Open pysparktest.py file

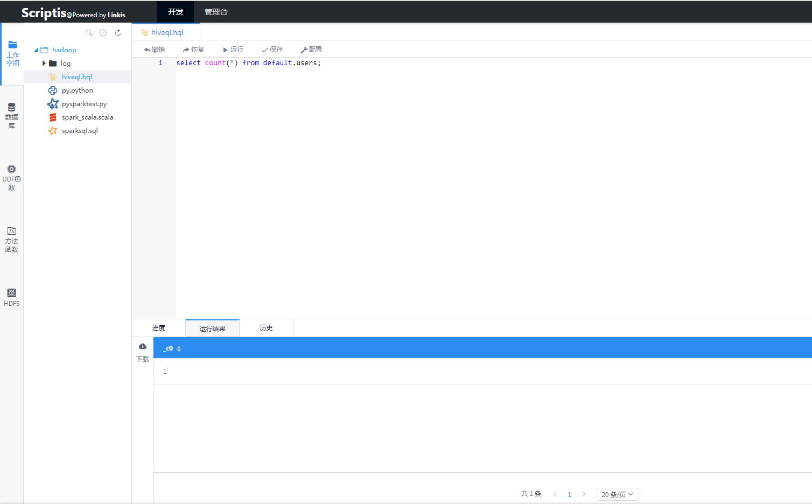coord(84,104)
